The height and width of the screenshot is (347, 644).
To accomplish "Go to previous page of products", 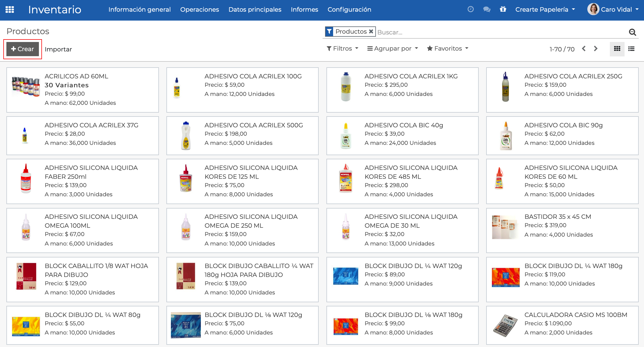I will point(584,49).
